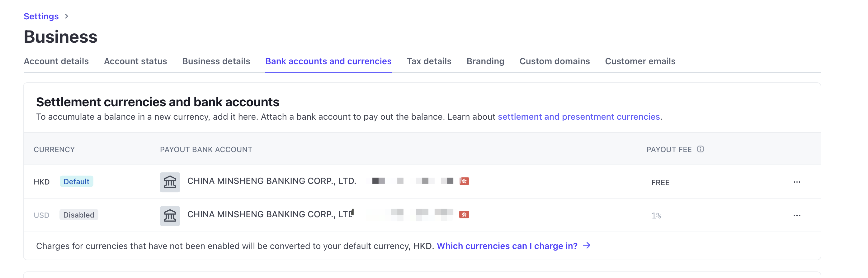Viewport: 868px width, 278px height.
Task: Open the Account status tab
Action: tap(135, 61)
